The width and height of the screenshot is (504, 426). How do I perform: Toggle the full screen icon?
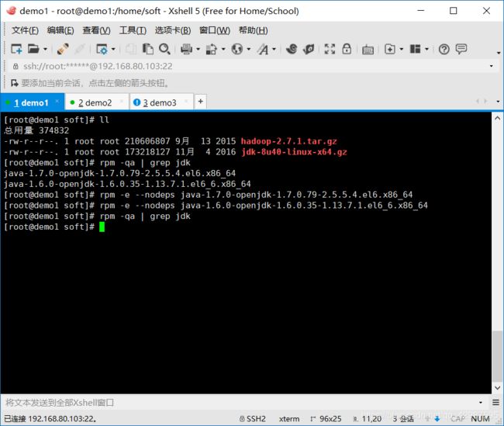(330, 49)
